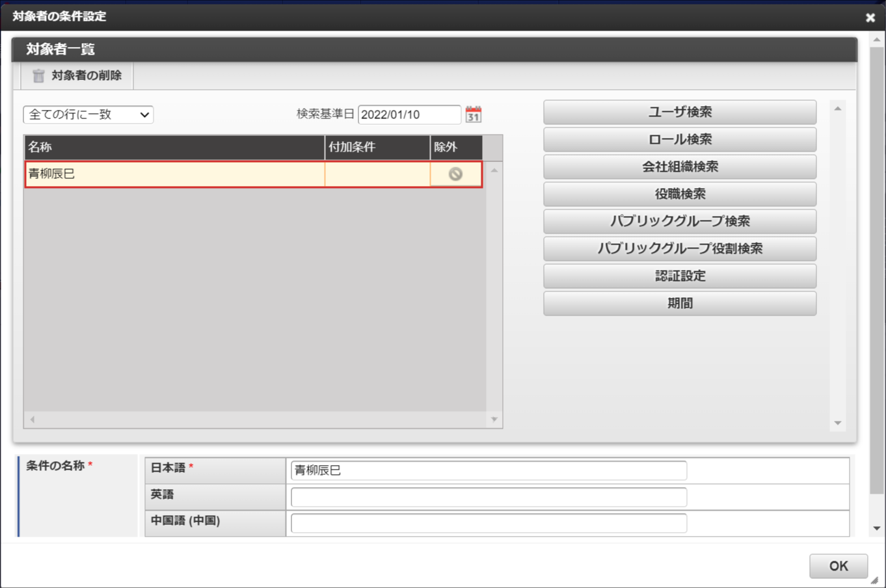This screenshot has height=588, width=886.
Task: Select the 青柳辰巳 name cell
Action: 175,174
